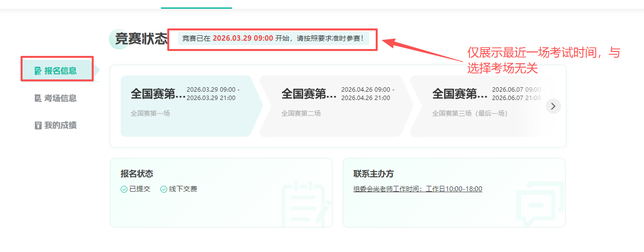
Task: Click the 考场信息 sidebar icon
Action: pyautogui.click(x=38, y=98)
